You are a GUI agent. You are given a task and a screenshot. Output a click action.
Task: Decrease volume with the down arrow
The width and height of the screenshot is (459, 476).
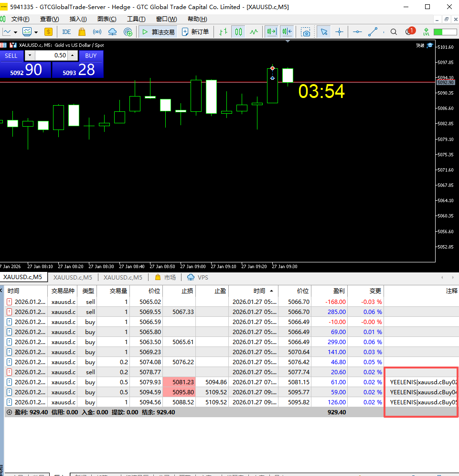click(x=30, y=55)
